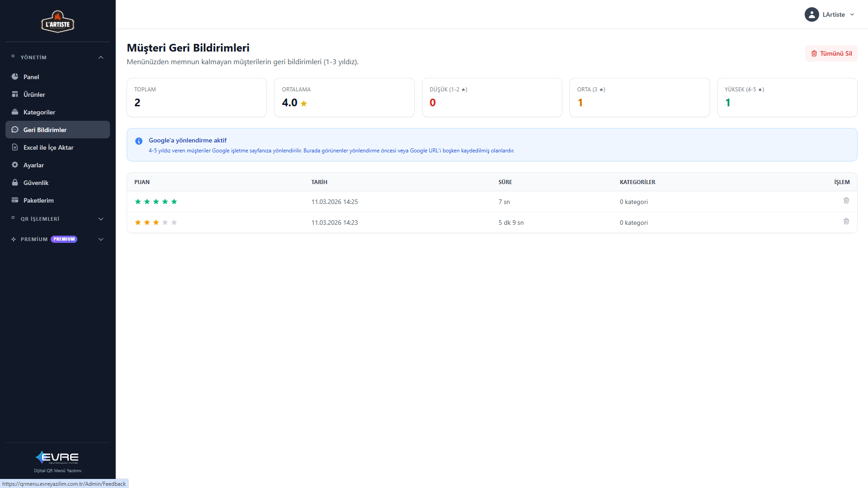Click the three orange stars rating
Viewport: 868px width, 488px height.
click(147, 223)
